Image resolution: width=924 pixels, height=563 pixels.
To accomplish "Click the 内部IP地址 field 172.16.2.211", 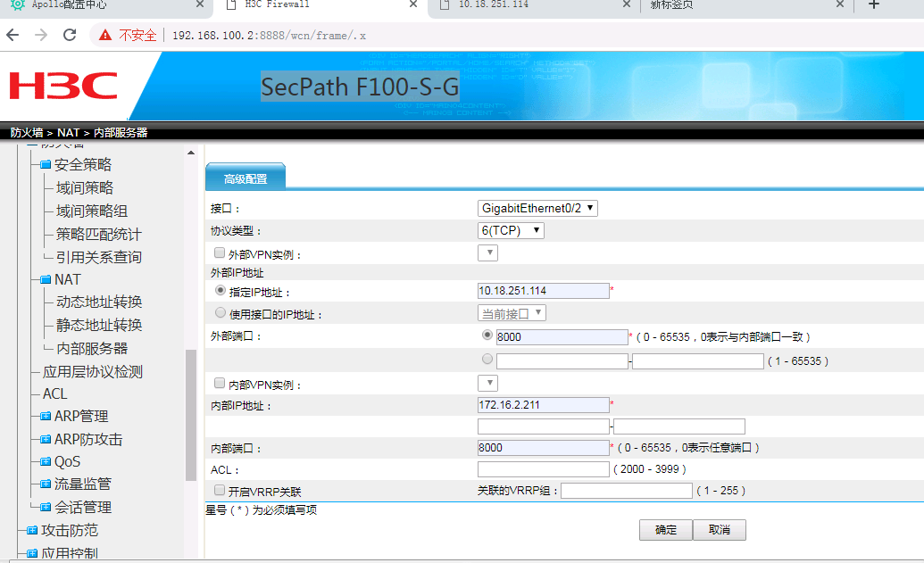I will tap(543, 404).
